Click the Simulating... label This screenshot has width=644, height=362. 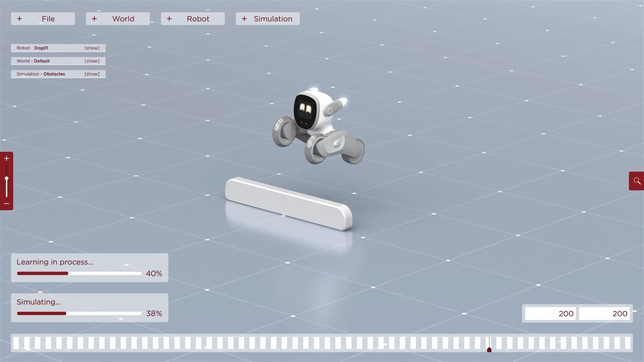coord(39,302)
